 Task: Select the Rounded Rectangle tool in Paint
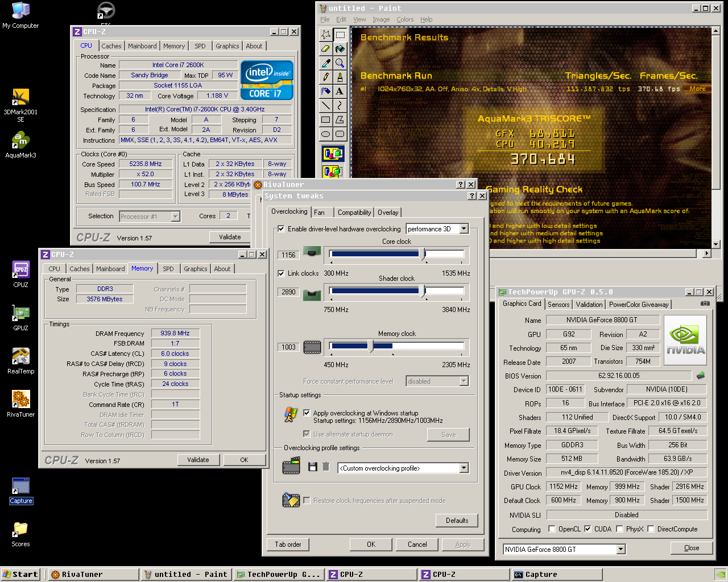[340, 134]
